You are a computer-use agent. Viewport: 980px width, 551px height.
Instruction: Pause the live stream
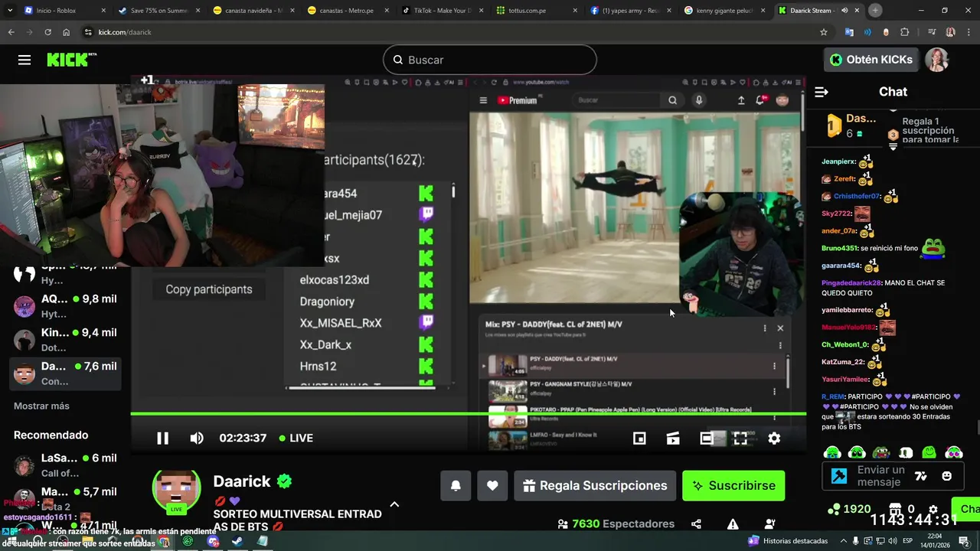[162, 438]
